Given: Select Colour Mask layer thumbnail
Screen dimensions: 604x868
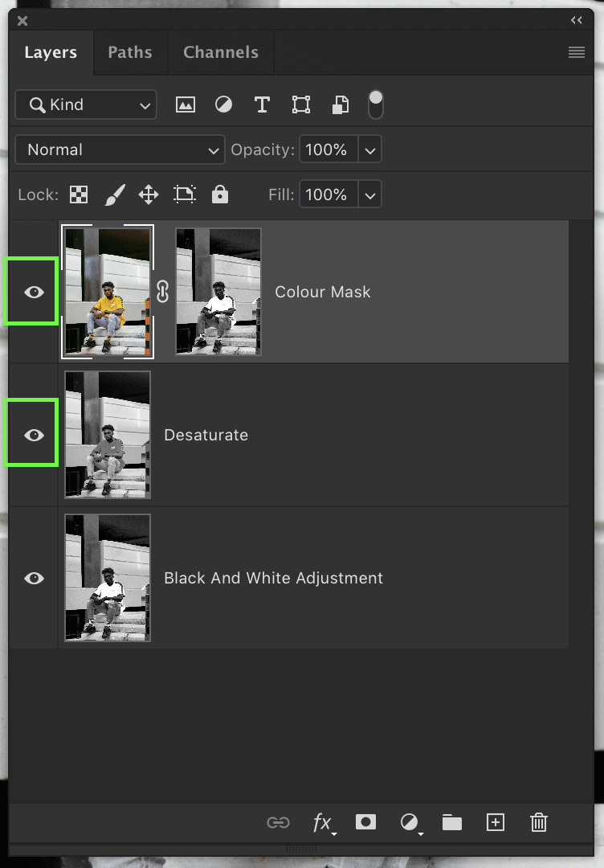Looking at the screenshot, I should (108, 292).
